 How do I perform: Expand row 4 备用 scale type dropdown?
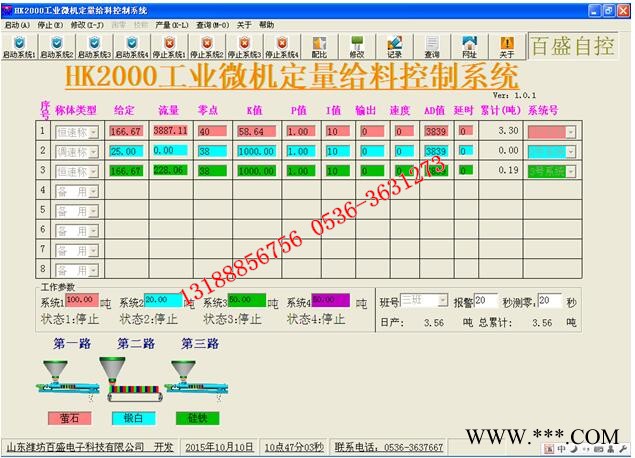click(94, 192)
